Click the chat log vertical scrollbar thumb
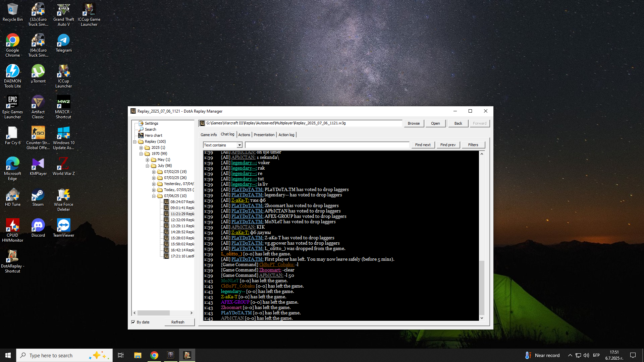 482,288
